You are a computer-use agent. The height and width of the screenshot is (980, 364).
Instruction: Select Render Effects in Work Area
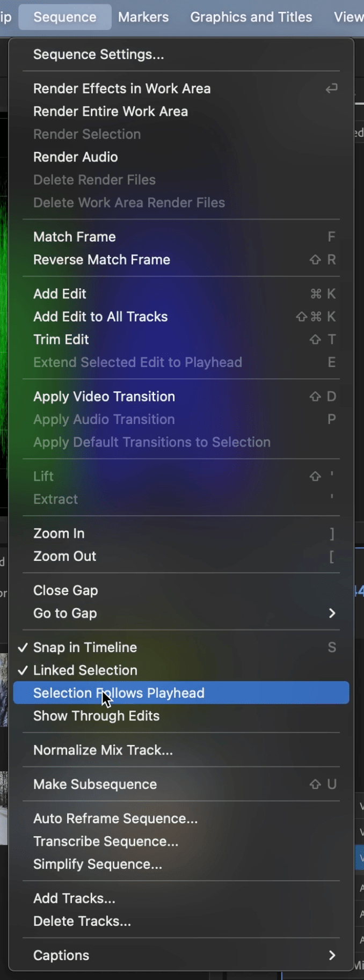tap(122, 89)
